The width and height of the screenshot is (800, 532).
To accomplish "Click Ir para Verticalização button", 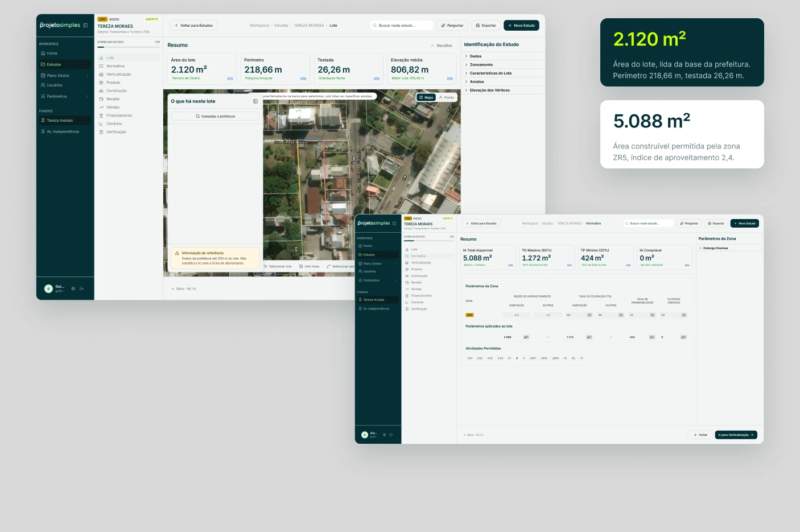I will (736, 435).
